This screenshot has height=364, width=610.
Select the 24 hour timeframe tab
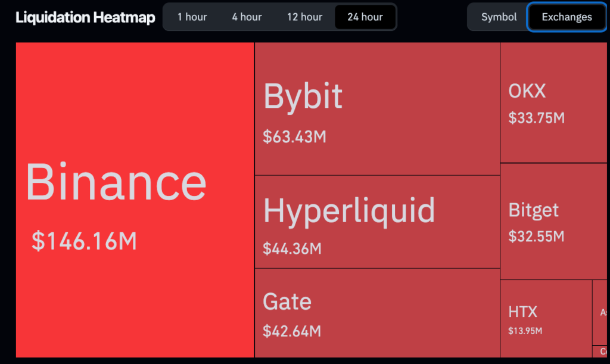[x=365, y=17]
